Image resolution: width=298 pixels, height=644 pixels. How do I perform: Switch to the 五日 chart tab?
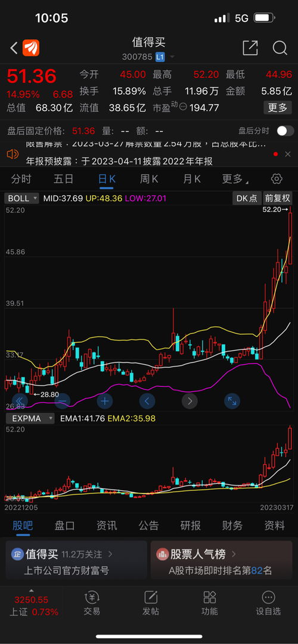coord(64,179)
